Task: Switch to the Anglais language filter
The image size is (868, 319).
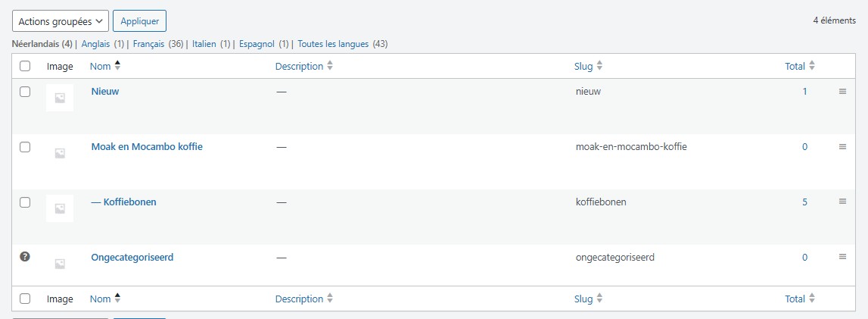Action: pyautogui.click(x=96, y=44)
